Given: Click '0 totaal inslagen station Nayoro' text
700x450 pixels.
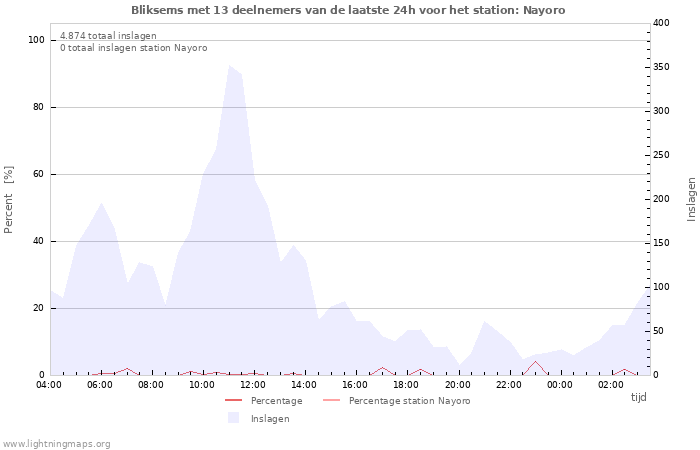Looking at the screenshot, I should (x=133, y=48).
